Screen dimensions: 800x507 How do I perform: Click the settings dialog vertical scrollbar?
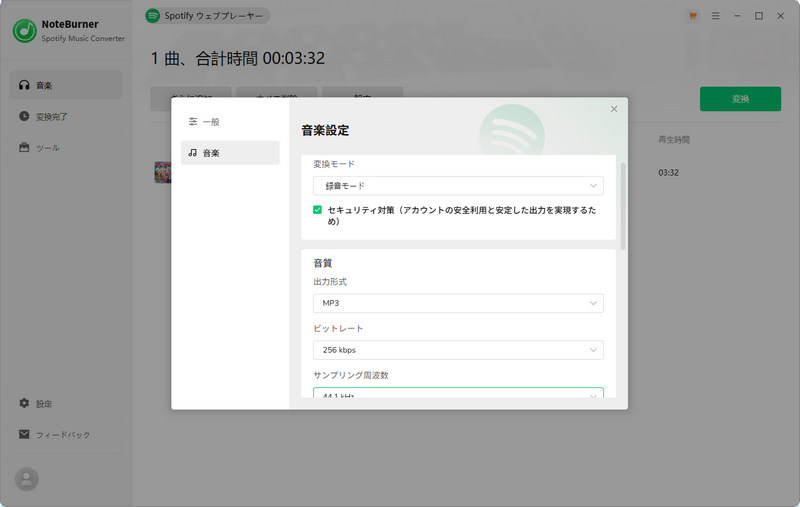(x=622, y=206)
